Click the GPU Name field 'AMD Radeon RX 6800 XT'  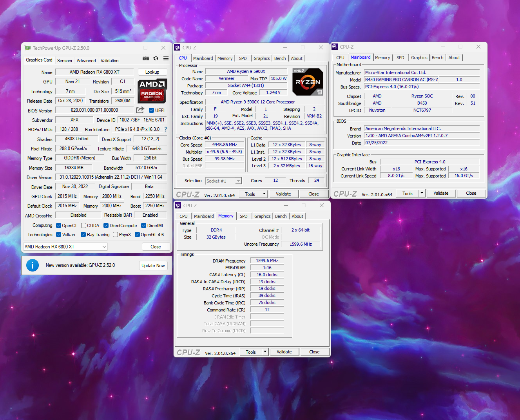[95, 72]
